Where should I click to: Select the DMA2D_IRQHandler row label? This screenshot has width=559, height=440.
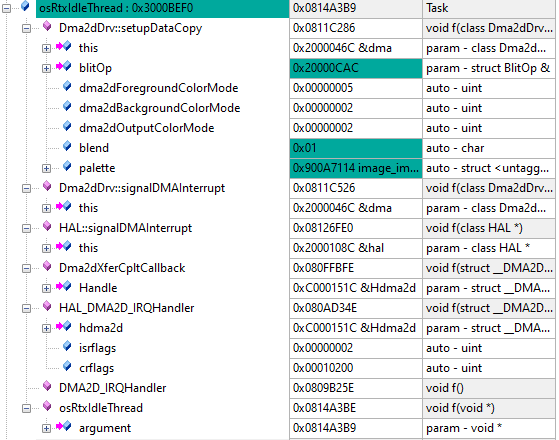click(x=113, y=388)
